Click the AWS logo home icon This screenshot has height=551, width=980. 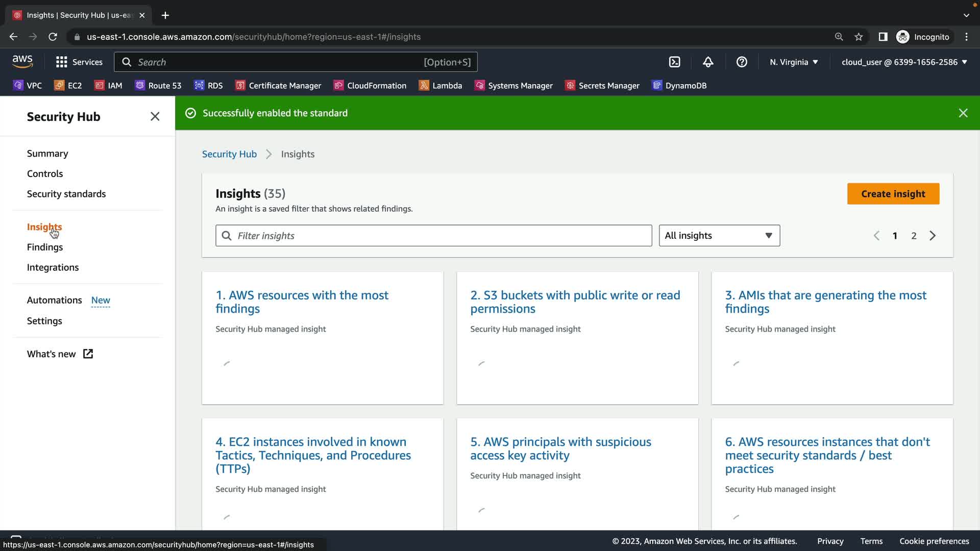[x=22, y=62]
